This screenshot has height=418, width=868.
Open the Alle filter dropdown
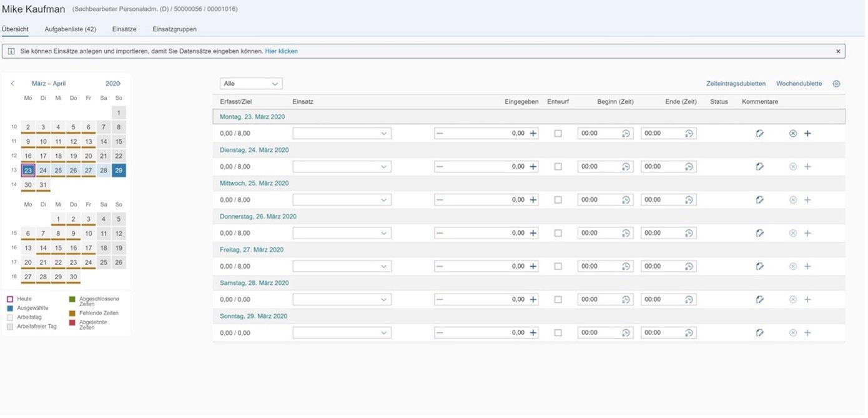251,84
